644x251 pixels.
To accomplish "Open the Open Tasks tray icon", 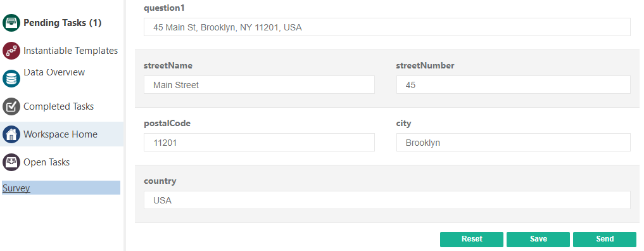I will pos(11,162).
